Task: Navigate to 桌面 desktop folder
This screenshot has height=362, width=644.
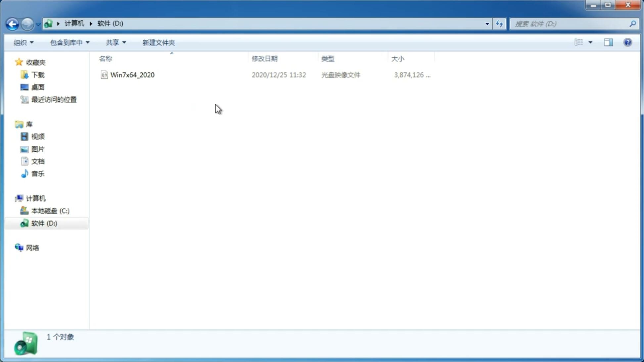Action: [37, 87]
